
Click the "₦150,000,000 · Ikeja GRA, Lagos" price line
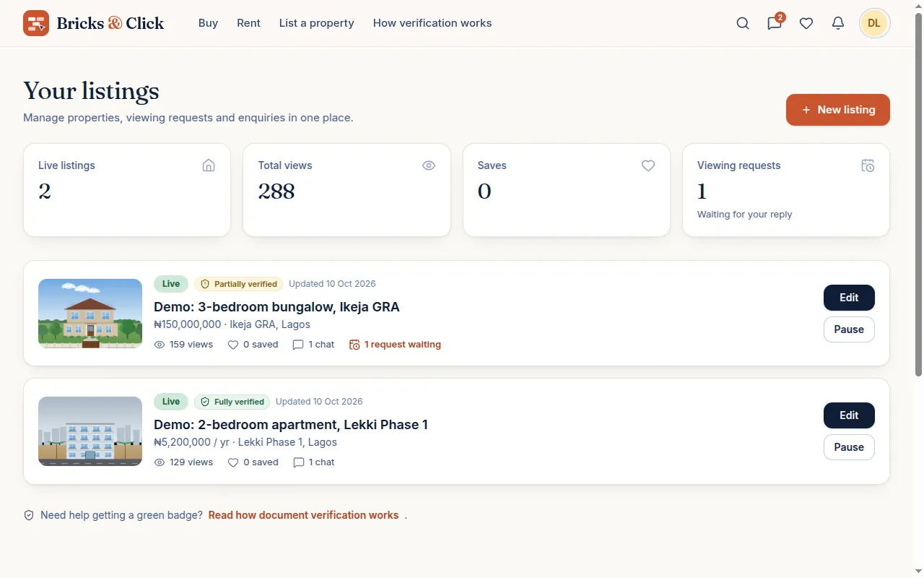[232, 325]
